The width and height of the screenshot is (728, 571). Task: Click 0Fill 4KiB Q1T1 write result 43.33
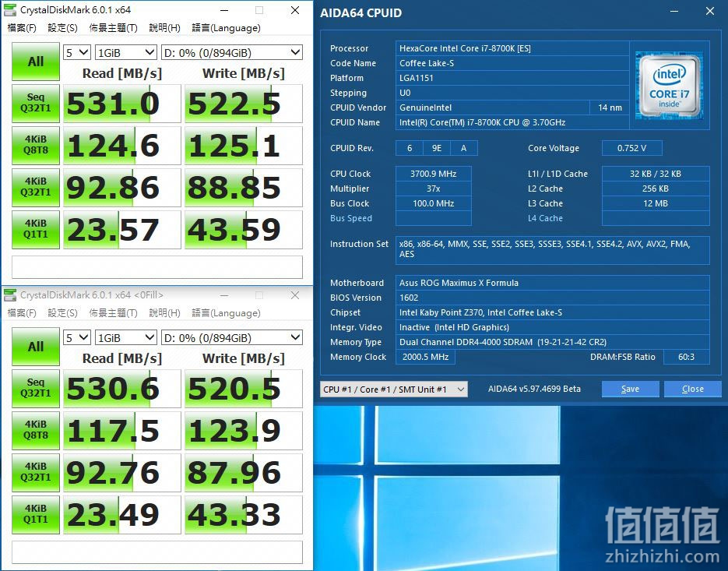tap(243, 514)
